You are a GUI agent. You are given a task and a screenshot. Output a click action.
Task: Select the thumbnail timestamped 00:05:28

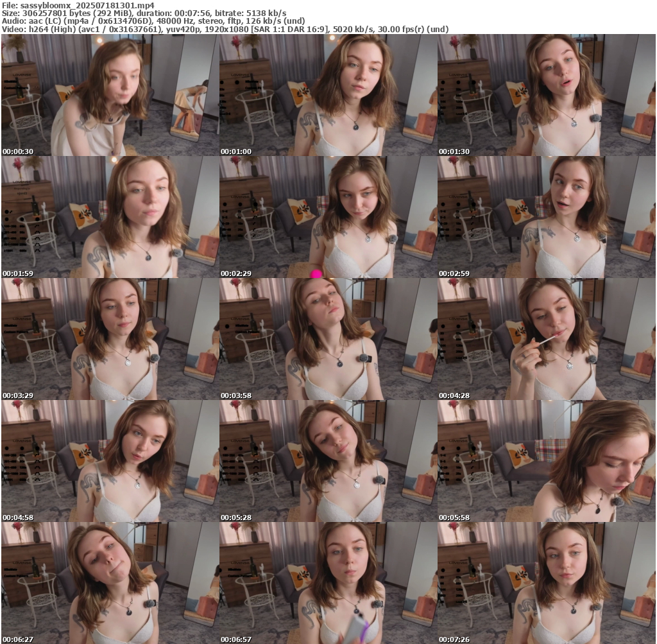[x=328, y=461]
